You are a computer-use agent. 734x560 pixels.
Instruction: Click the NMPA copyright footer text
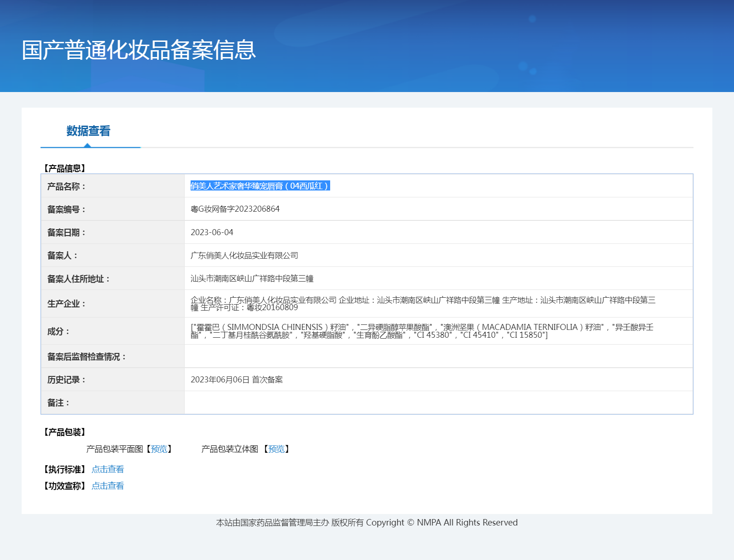point(367,523)
